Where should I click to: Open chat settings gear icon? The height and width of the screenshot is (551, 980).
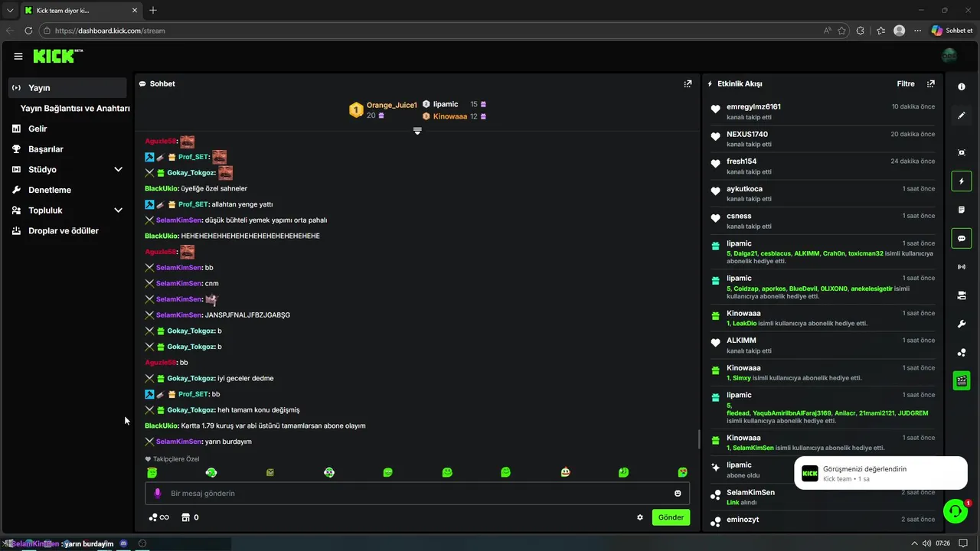(x=640, y=517)
